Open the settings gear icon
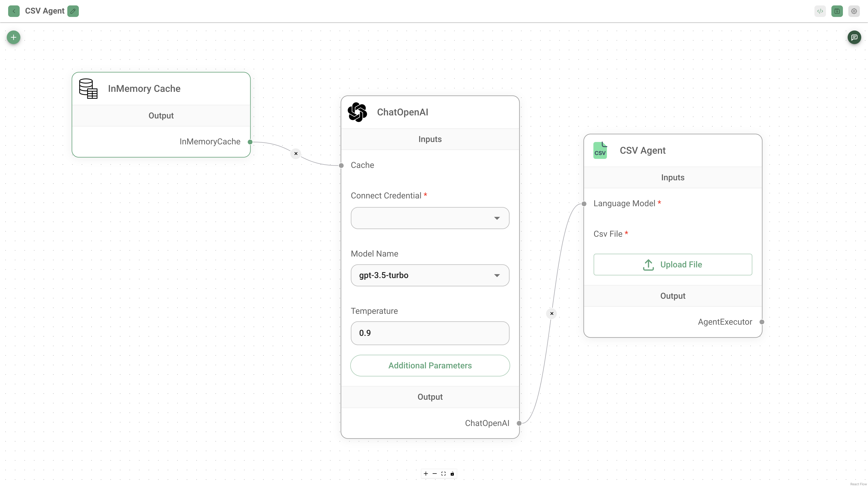Image resolution: width=868 pixels, height=488 pixels. pyautogui.click(x=854, y=11)
